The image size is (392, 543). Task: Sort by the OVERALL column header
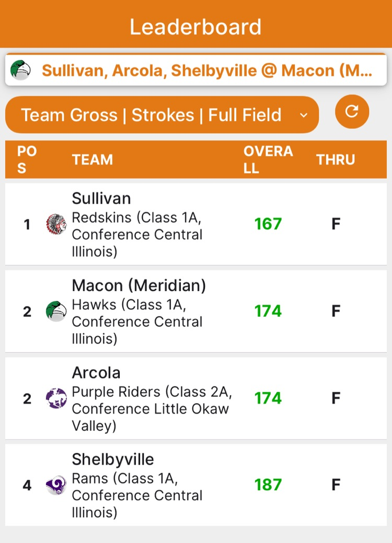[x=268, y=160]
